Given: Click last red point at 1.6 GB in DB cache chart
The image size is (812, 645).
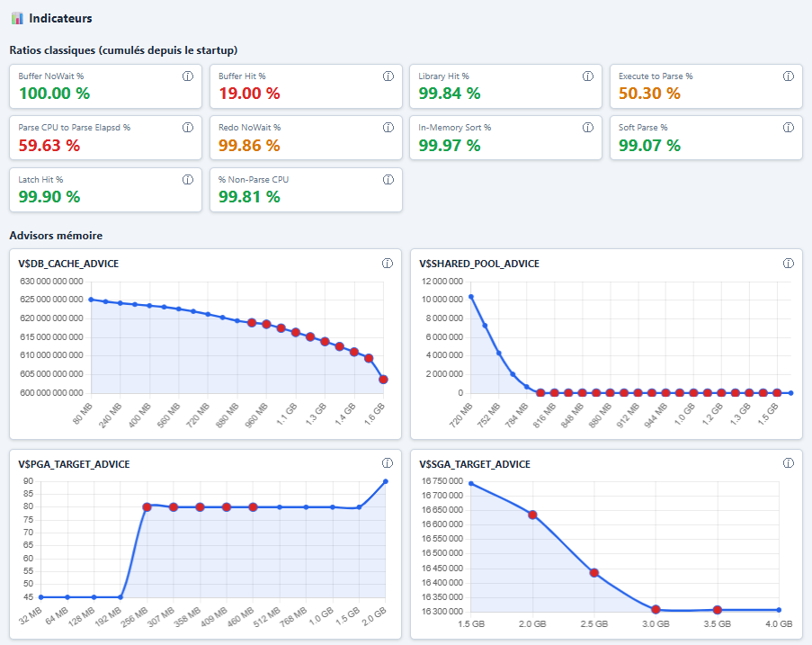Looking at the screenshot, I should [x=383, y=380].
